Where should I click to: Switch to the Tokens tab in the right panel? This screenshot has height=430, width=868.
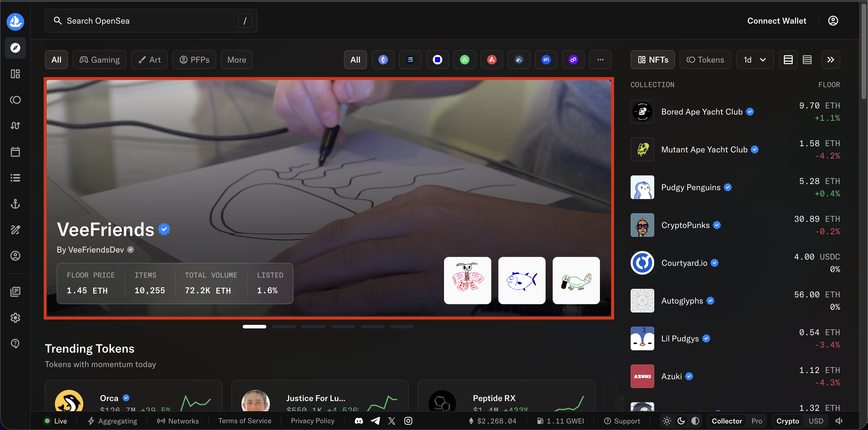pos(705,60)
